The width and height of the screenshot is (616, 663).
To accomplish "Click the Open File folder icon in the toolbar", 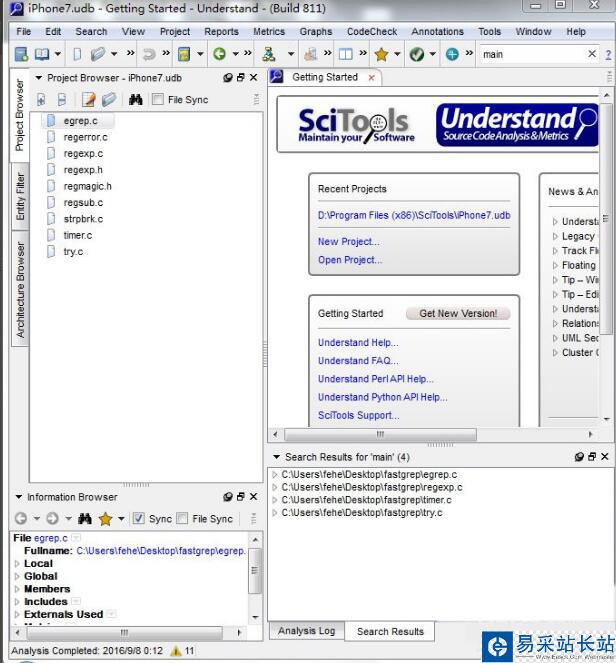I will [98, 54].
